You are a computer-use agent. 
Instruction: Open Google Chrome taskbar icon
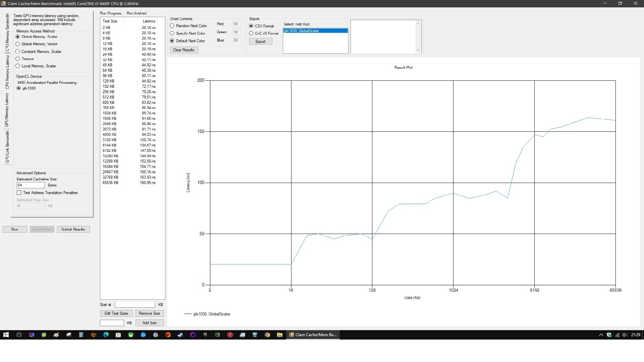click(x=267, y=335)
